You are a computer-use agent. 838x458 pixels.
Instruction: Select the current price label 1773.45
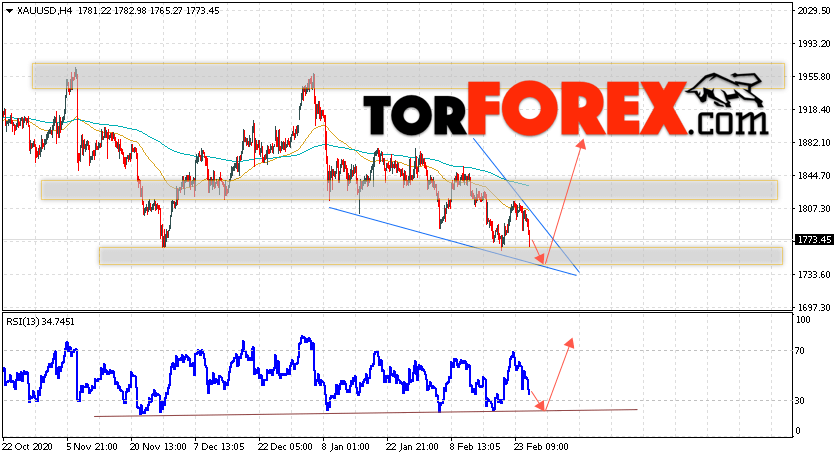tap(814, 239)
